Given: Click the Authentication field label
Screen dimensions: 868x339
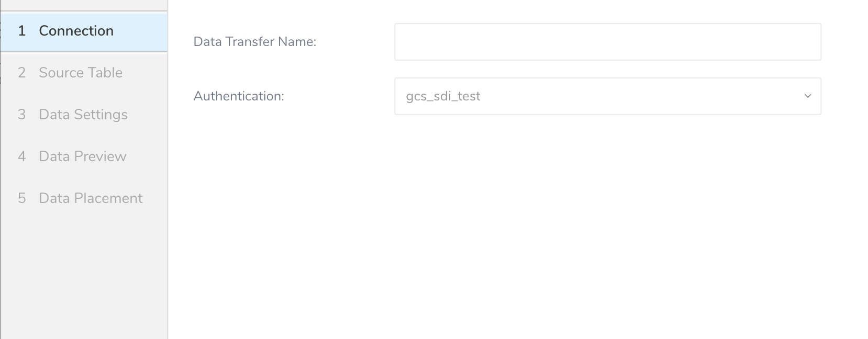Looking at the screenshot, I should click(x=239, y=96).
